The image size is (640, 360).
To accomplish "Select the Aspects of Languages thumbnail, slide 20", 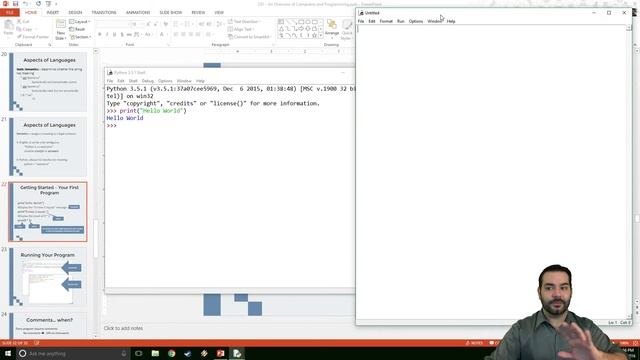I will [48, 82].
